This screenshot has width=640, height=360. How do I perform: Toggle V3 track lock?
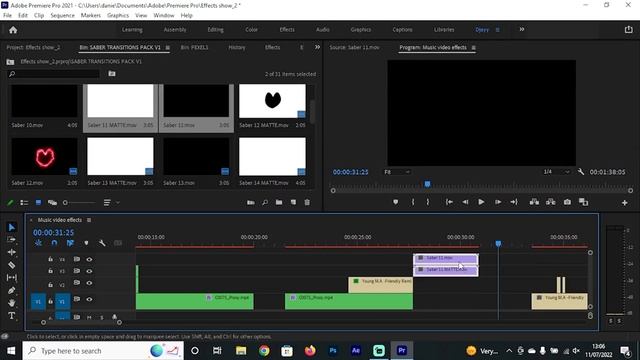click(50, 271)
